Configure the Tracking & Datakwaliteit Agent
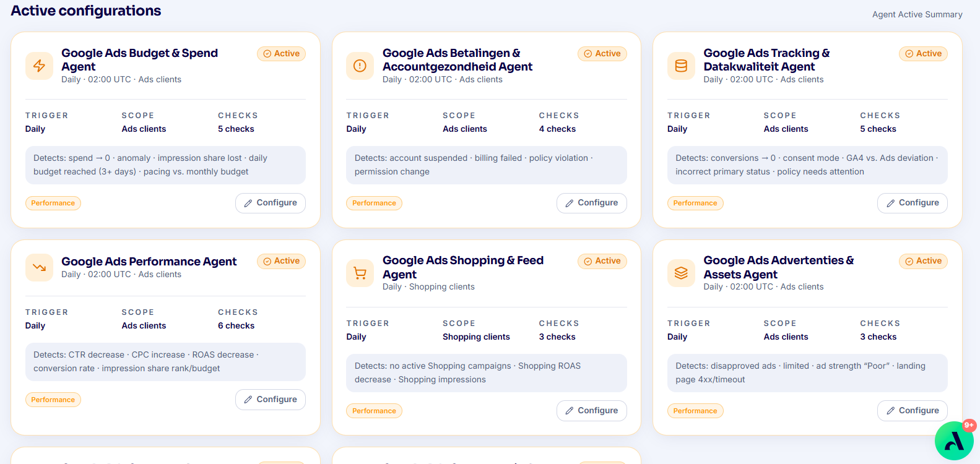 tap(913, 203)
